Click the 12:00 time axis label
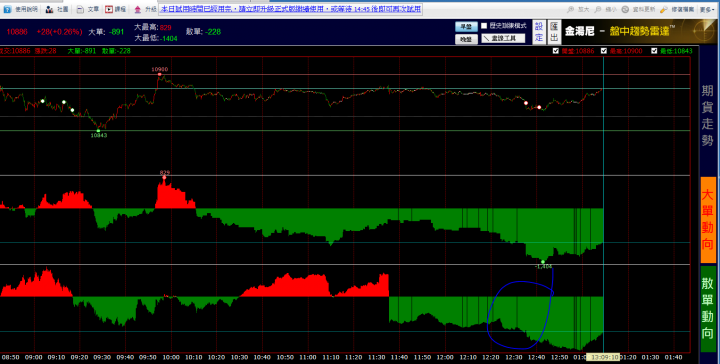720x364 pixels. pos(445,357)
